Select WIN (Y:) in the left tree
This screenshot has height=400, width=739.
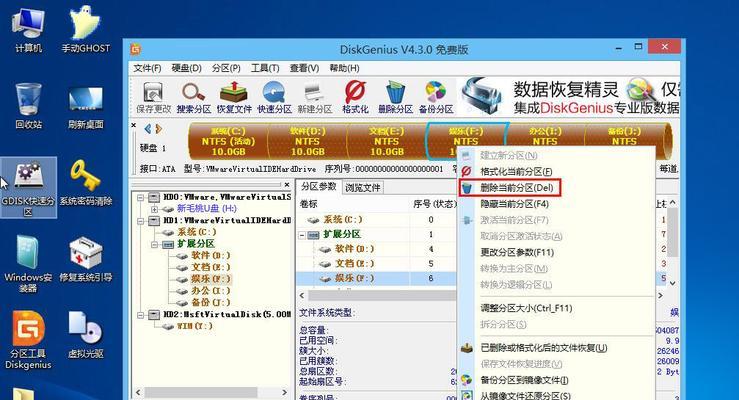pyautogui.click(x=195, y=326)
